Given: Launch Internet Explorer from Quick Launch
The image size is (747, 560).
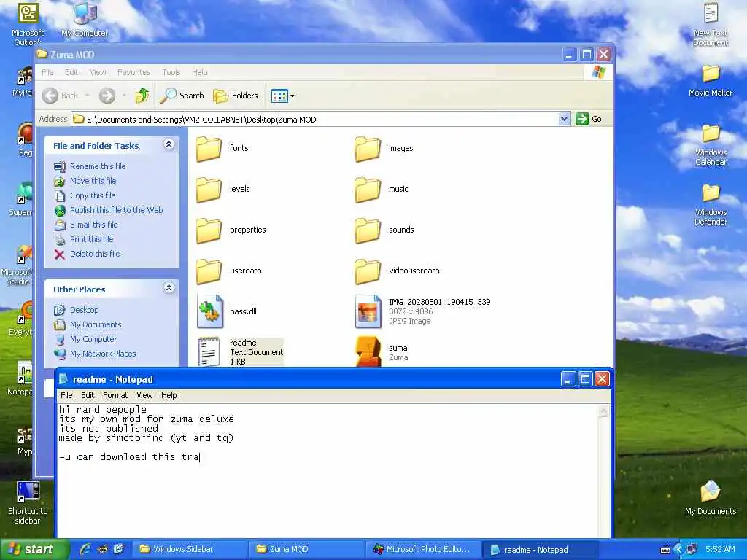Looking at the screenshot, I should pyautogui.click(x=85, y=550).
